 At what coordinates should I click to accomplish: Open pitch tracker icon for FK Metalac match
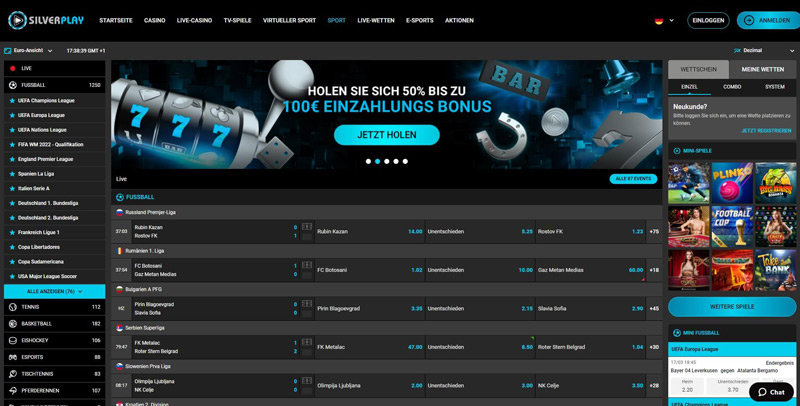(x=307, y=342)
